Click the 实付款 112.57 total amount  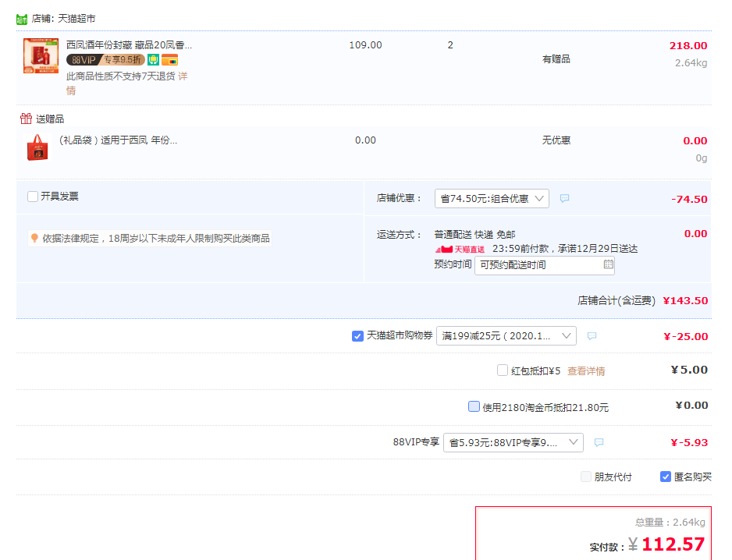[673, 544]
